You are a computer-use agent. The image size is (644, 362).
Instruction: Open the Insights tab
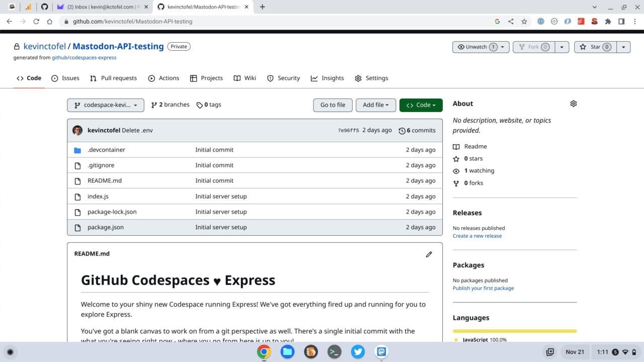click(x=328, y=78)
